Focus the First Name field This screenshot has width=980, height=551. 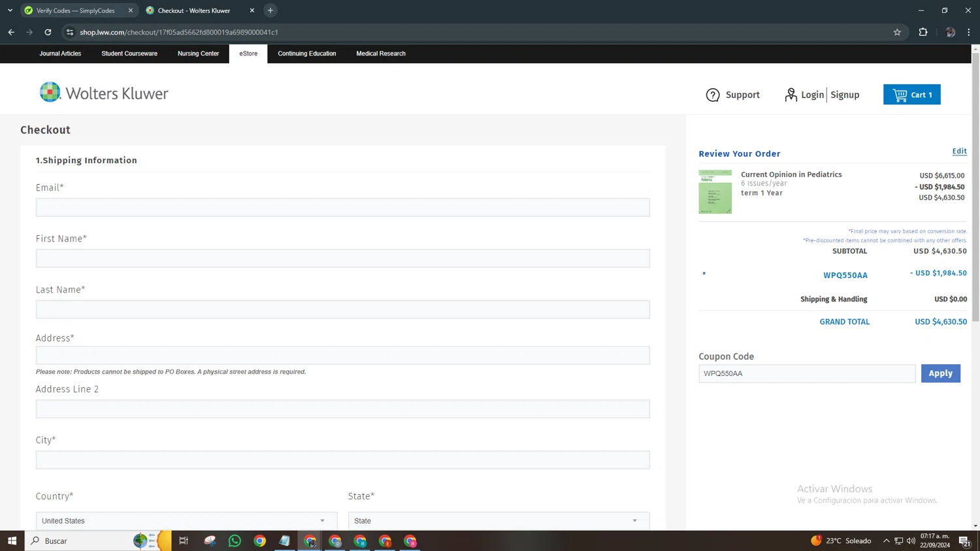click(x=343, y=258)
